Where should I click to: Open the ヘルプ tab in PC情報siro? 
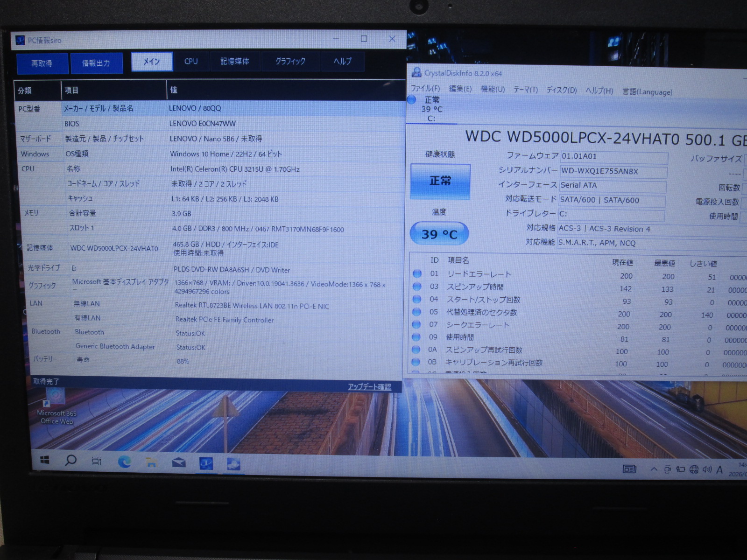(343, 62)
